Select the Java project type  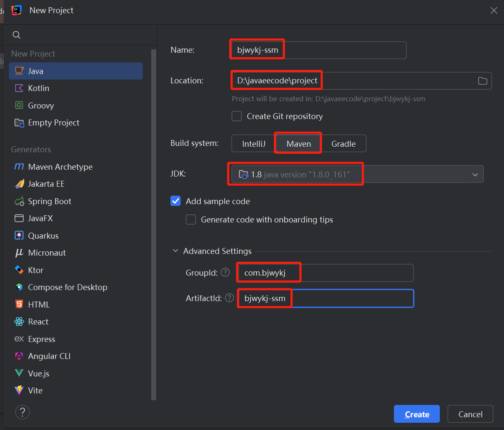tap(76, 71)
